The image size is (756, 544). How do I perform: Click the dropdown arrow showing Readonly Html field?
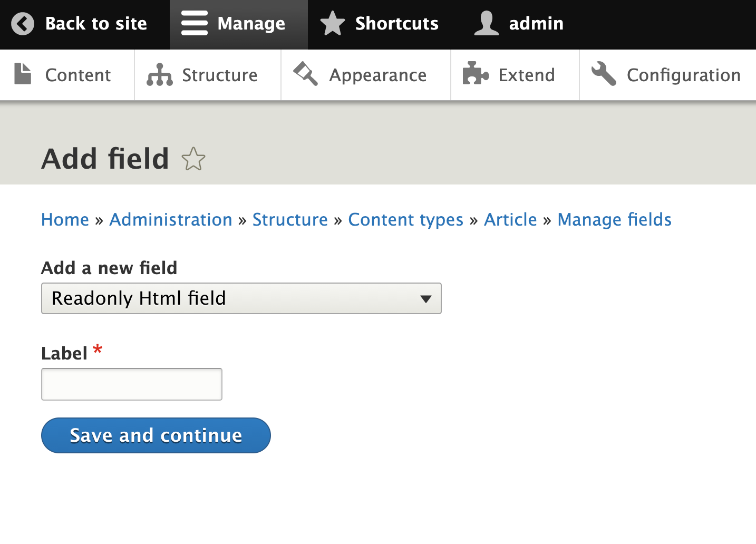pyautogui.click(x=425, y=298)
